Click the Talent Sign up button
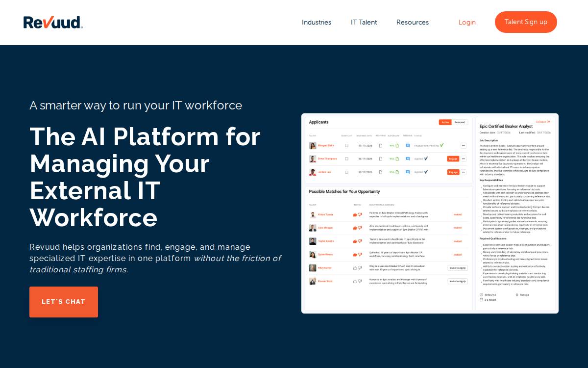The image size is (588, 368). pos(526,22)
